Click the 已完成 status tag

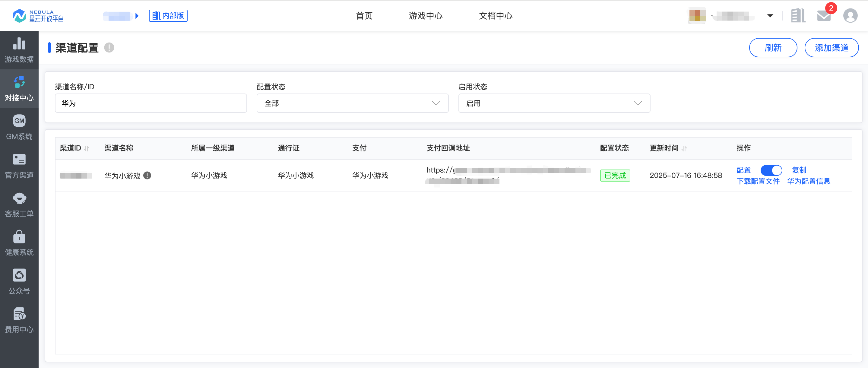pos(615,176)
